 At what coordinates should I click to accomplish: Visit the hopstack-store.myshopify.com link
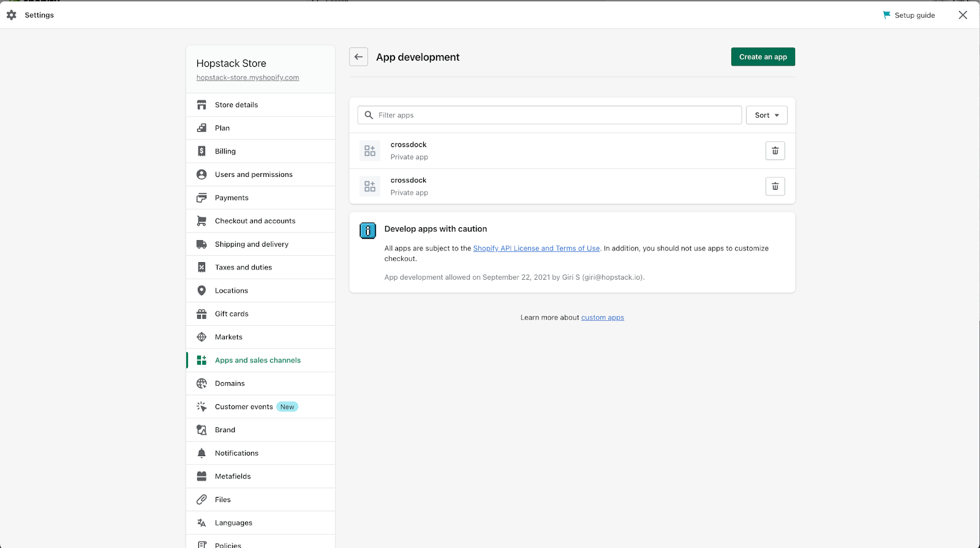pos(247,78)
